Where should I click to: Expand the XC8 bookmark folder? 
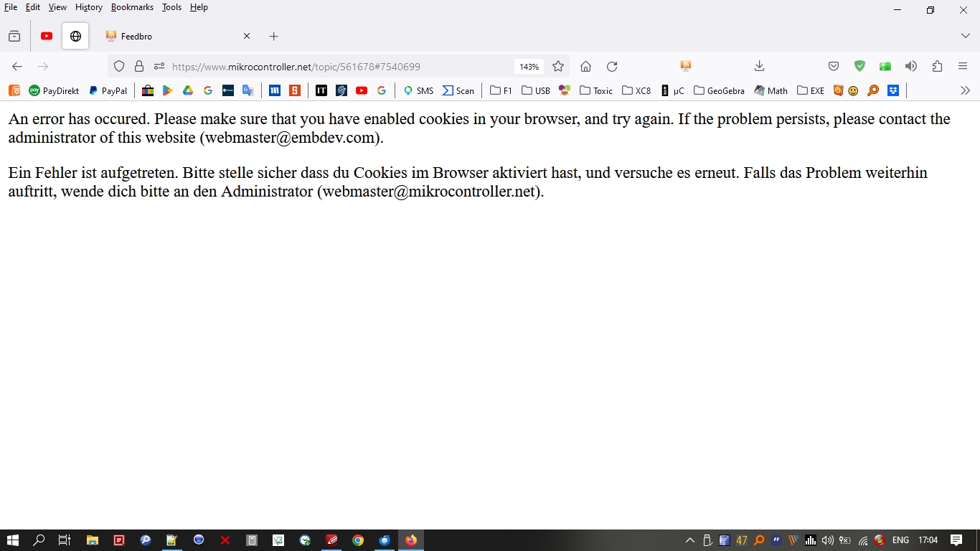(x=636, y=90)
